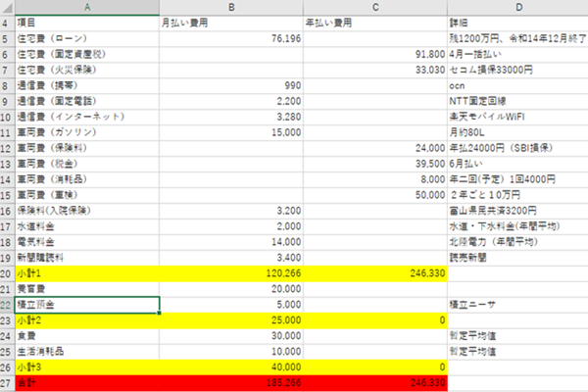Select row 20 header

(x=8, y=272)
